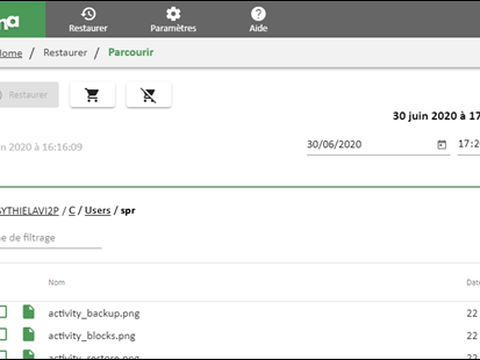Image resolution: width=480 pixels, height=360 pixels.
Task: Click the Aide question mark icon
Action: tap(258, 14)
